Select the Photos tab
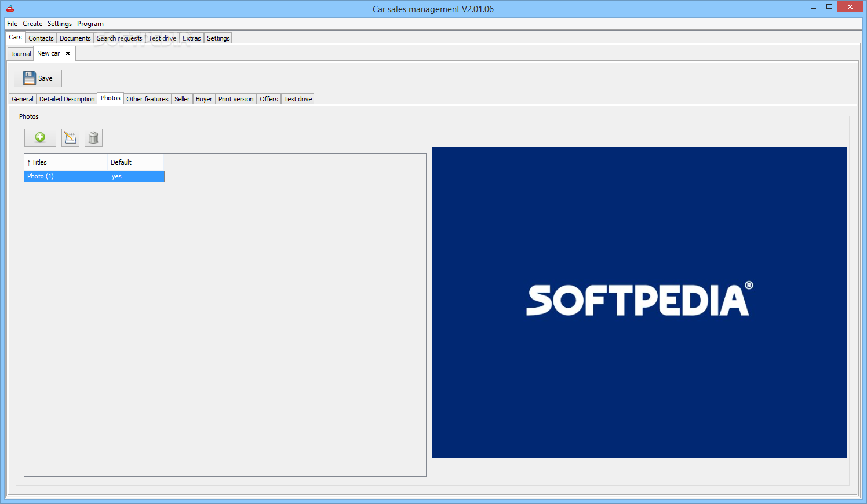This screenshot has height=504, width=867. [111, 98]
